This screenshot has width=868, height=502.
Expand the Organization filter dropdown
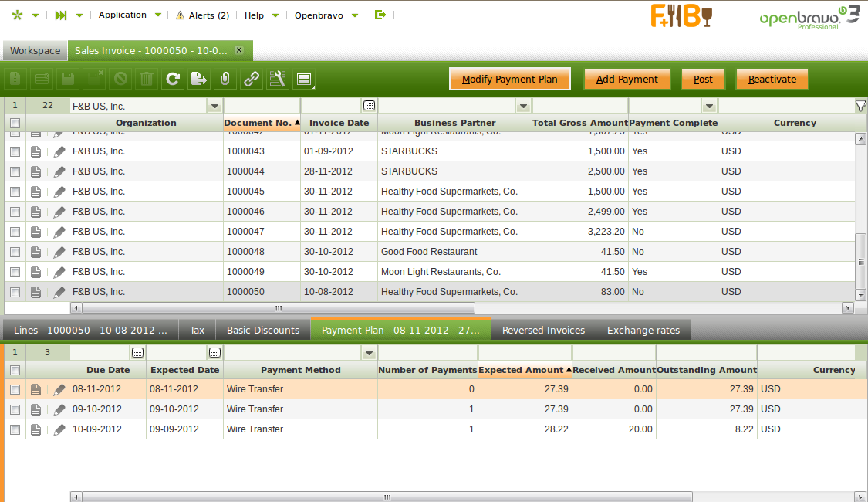click(214, 106)
